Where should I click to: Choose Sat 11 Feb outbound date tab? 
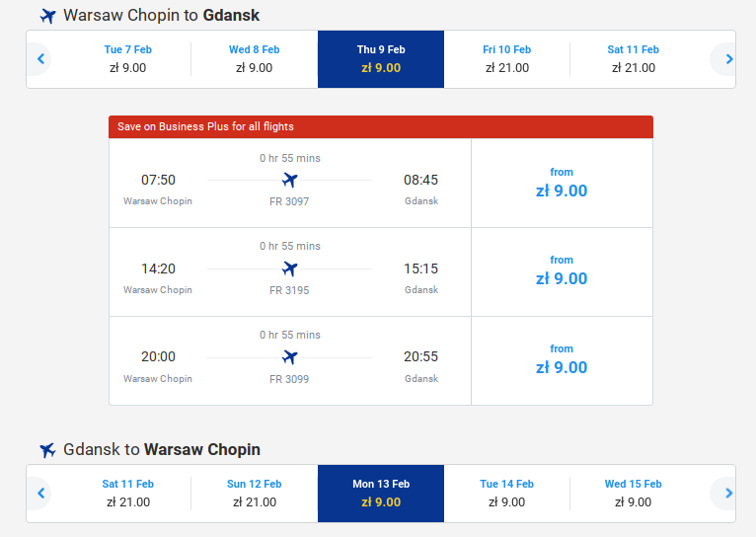tap(633, 59)
